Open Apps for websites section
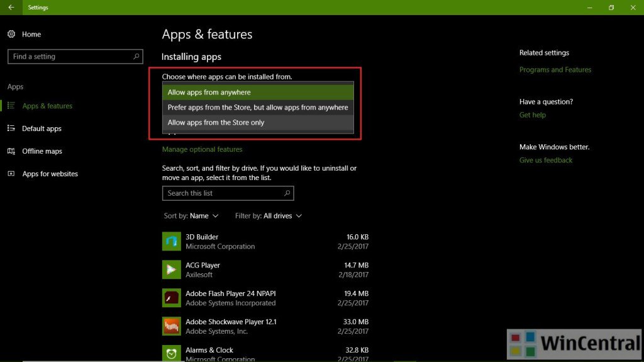This screenshot has height=362, width=644. [50, 174]
